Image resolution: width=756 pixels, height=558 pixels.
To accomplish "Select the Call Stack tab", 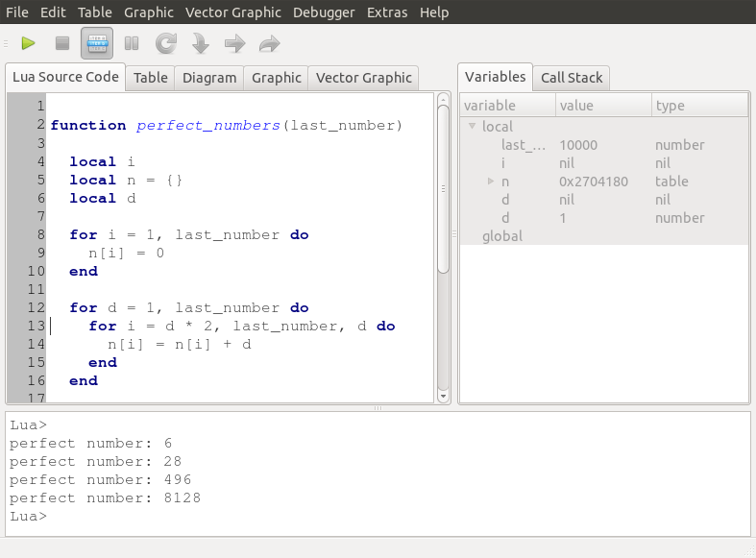I will (572, 78).
